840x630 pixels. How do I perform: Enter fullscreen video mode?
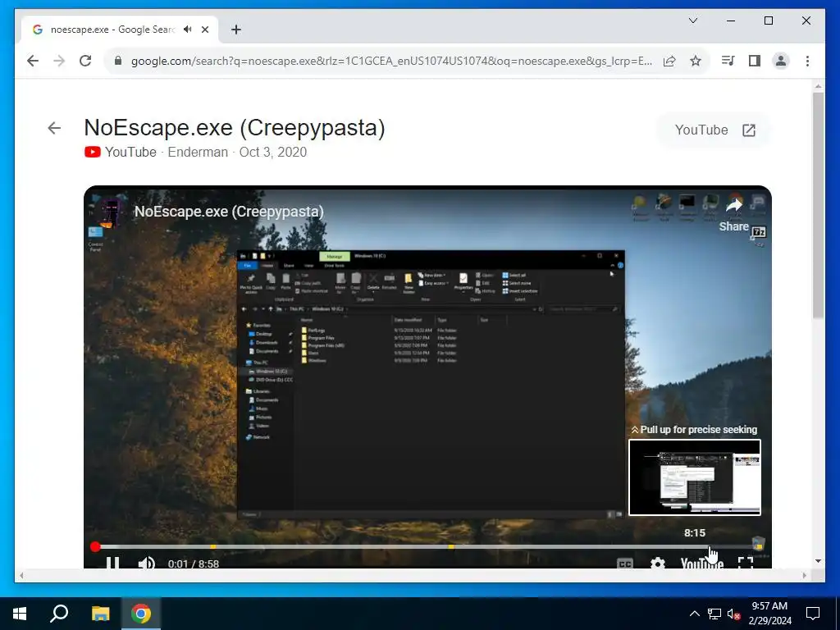[746, 563]
